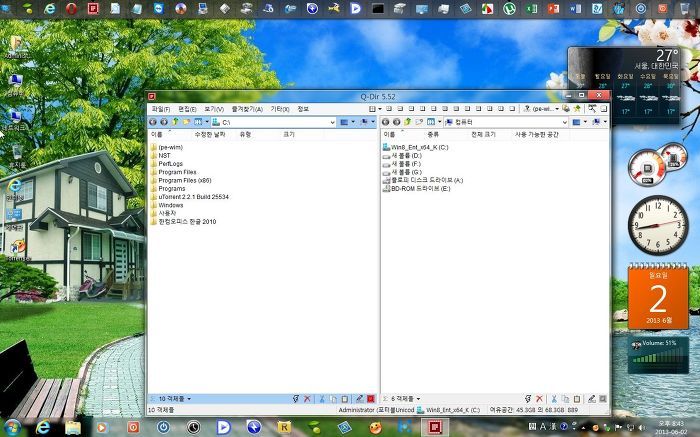Viewport: 700px width, 437px height.
Task: Sort right pane by 전체 크기 column
Action: point(483,134)
